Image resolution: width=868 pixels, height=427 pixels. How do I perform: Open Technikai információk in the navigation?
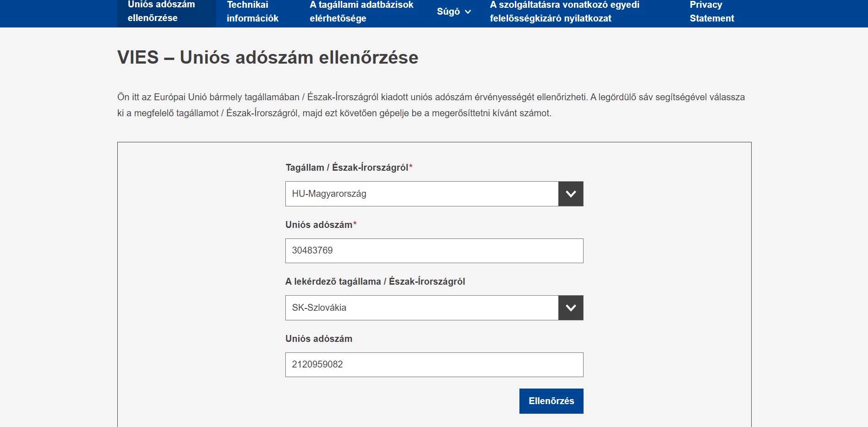click(252, 11)
